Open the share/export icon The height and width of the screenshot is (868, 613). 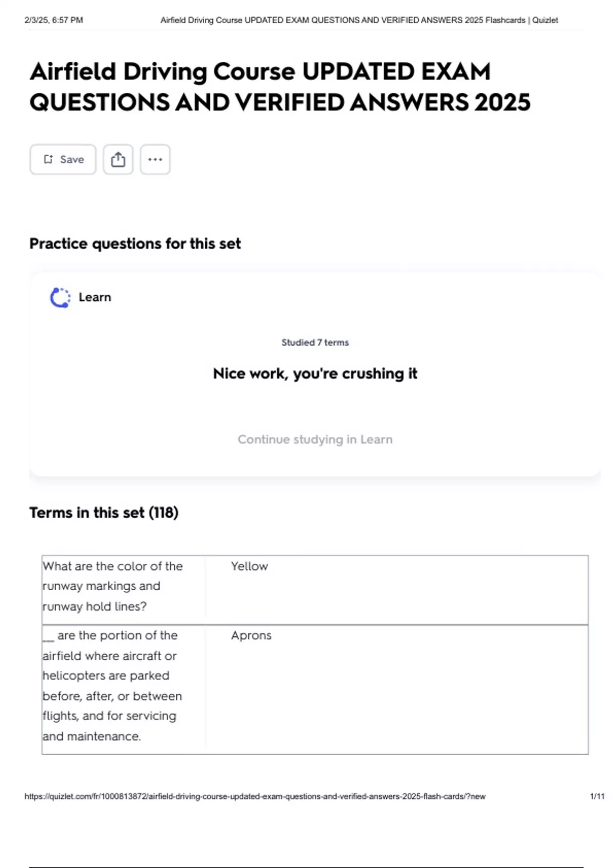119,159
